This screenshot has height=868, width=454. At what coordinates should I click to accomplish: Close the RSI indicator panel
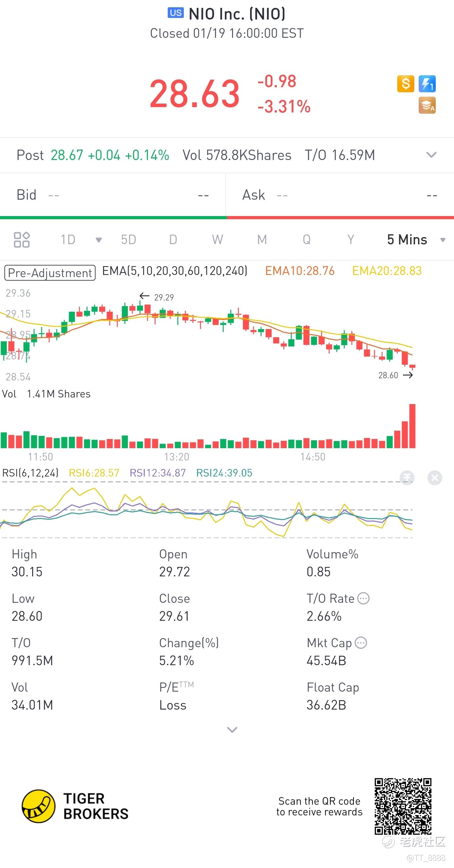click(434, 477)
